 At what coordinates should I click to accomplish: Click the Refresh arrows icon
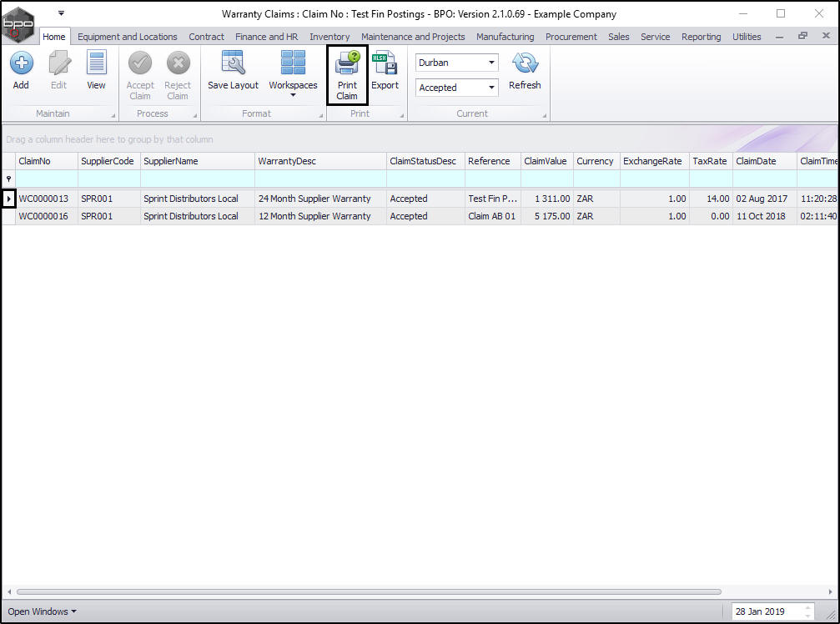pos(525,63)
